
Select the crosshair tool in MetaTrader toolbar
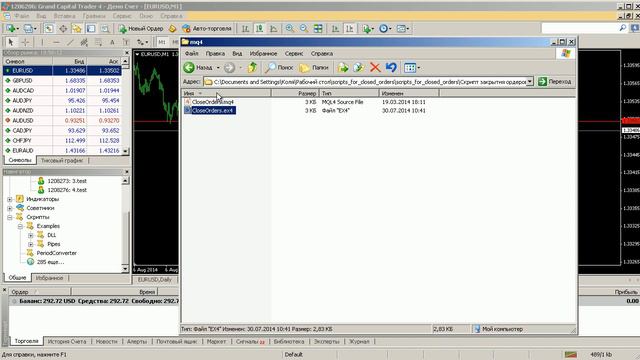pyautogui.click(x=25, y=42)
